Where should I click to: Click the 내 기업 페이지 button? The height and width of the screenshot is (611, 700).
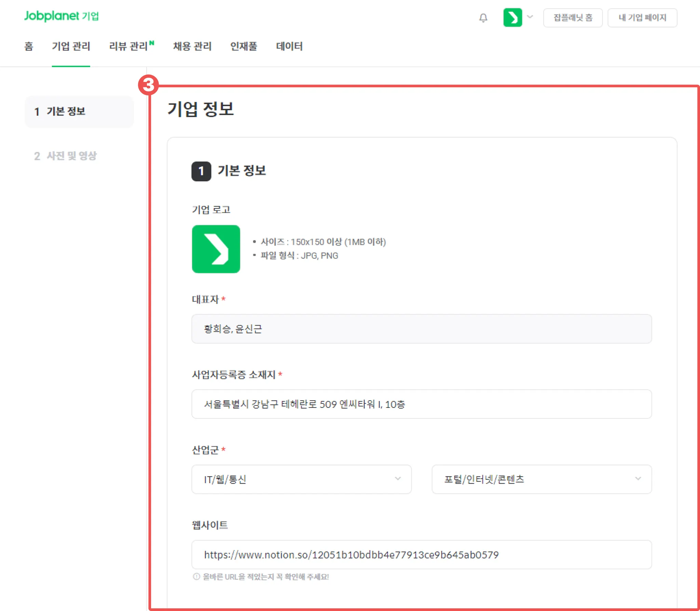[x=642, y=18]
